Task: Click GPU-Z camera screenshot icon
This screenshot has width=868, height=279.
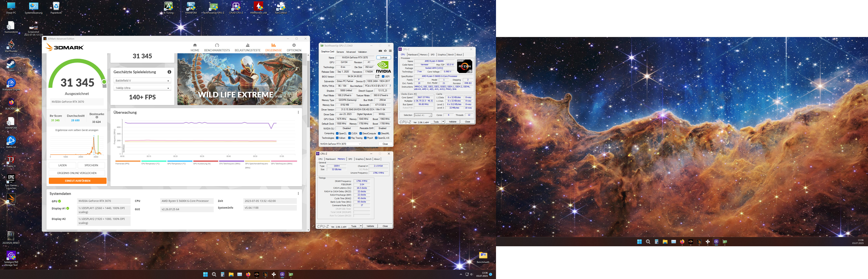Action: [380, 51]
